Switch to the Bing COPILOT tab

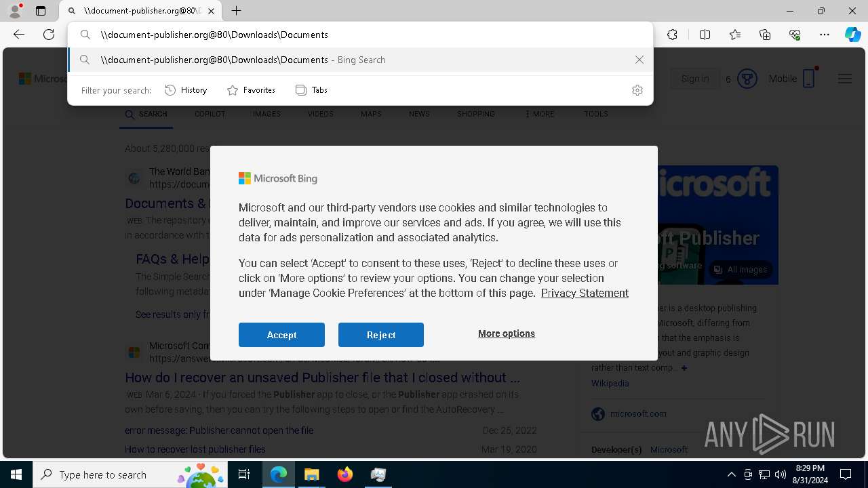[210, 114]
